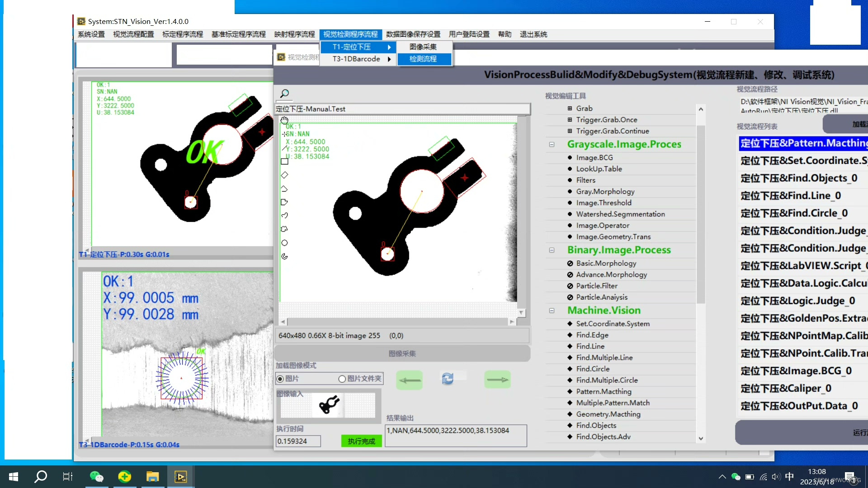
Task: Click the 运行 button at bottom right
Action: 802,433
